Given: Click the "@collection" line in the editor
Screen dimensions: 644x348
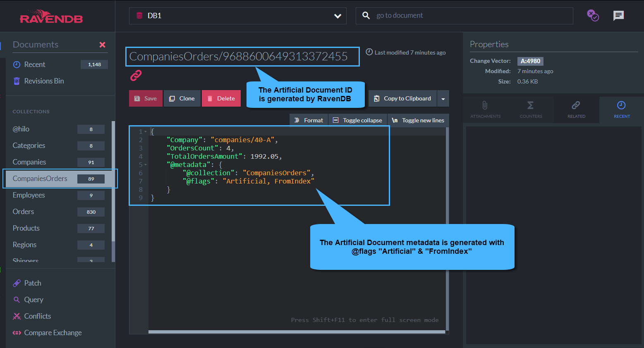Looking at the screenshot, I should pos(248,173).
